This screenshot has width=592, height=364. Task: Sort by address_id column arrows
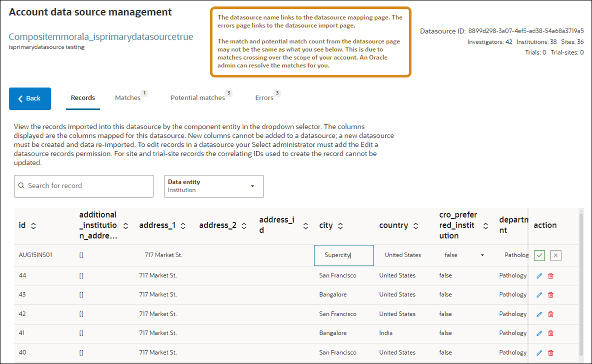[306, 226]
